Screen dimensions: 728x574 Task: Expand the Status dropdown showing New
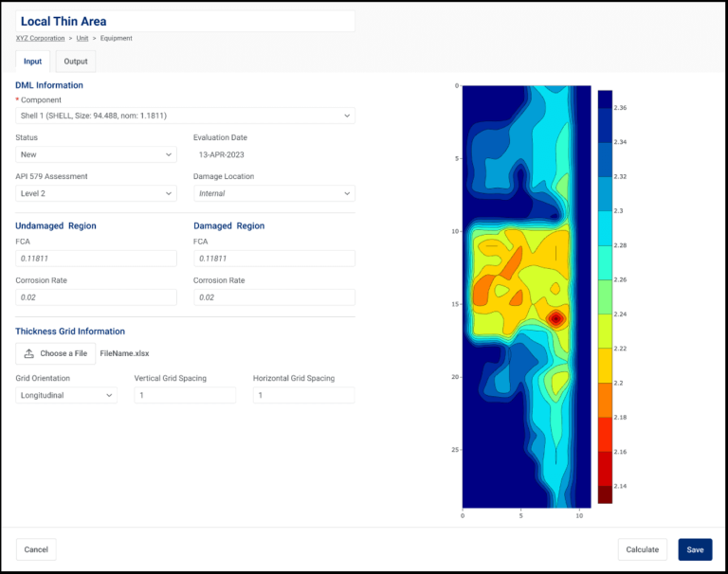96,154
